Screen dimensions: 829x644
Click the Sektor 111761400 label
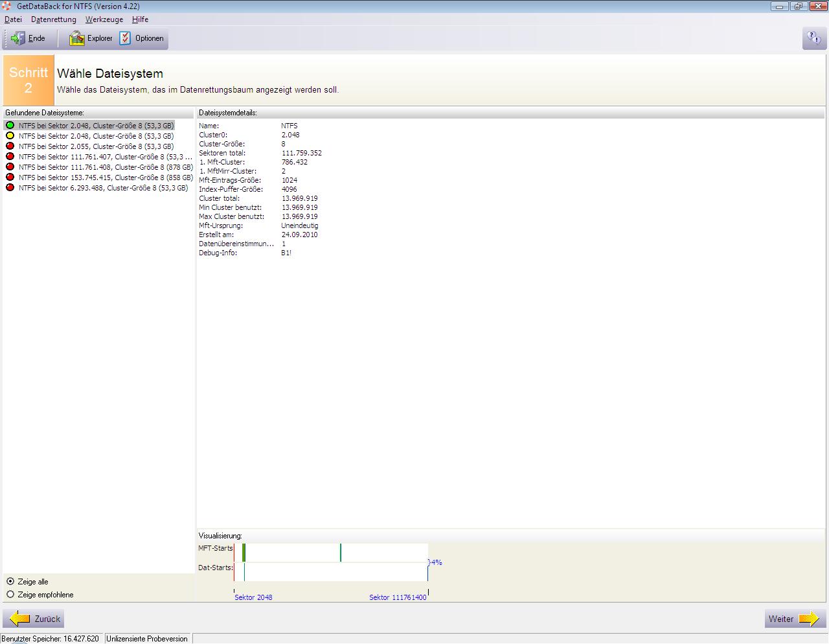[x=398, y=597]
